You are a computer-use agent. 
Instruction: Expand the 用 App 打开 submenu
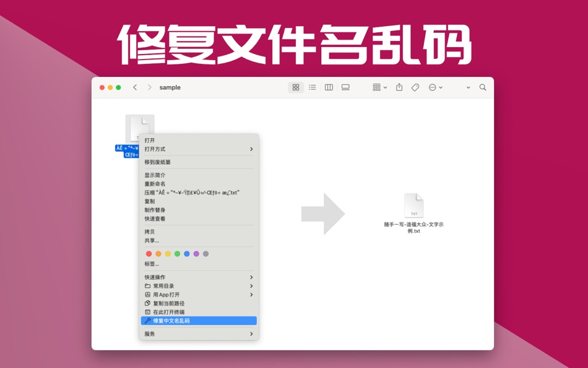click(x=199, y=295)
